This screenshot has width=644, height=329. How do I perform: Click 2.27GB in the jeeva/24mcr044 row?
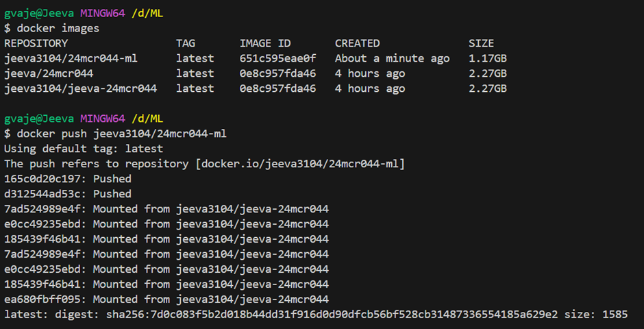pyautogui.click(x=488, y=73)
